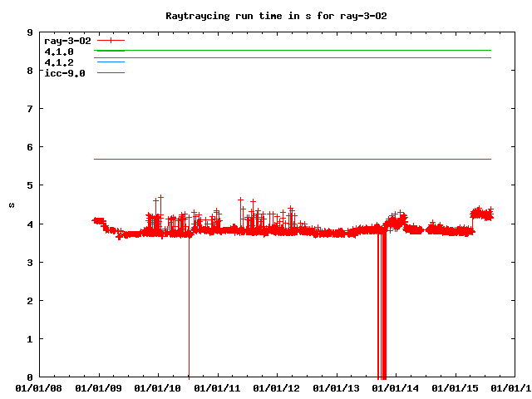The width and height of the screenshot is (532, 399).
Task: Click the blue 4.1.2 legend line sample
Action: [110, 62]
